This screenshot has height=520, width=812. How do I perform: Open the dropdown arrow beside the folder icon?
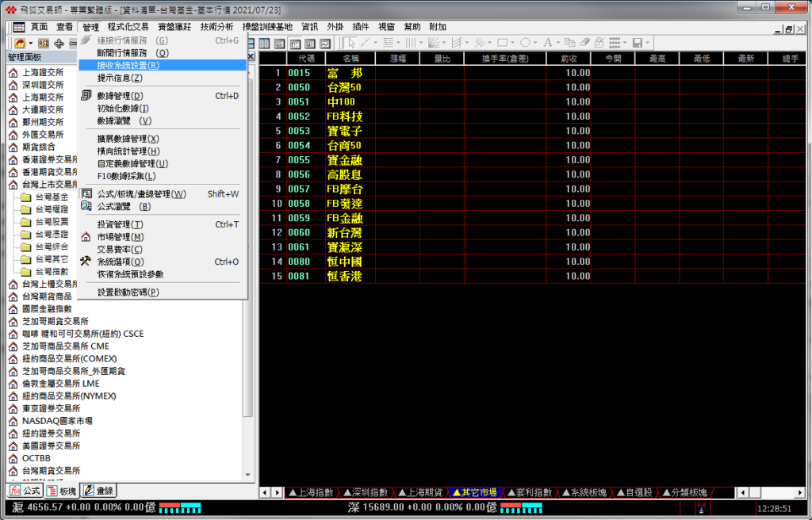pos(31,43)
